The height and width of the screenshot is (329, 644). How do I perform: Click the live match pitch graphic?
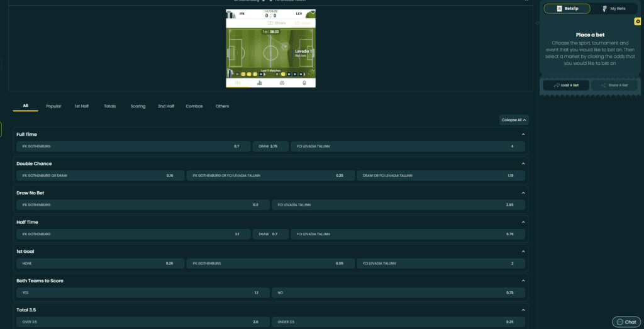pyautogui.click(x=270, y=53)
